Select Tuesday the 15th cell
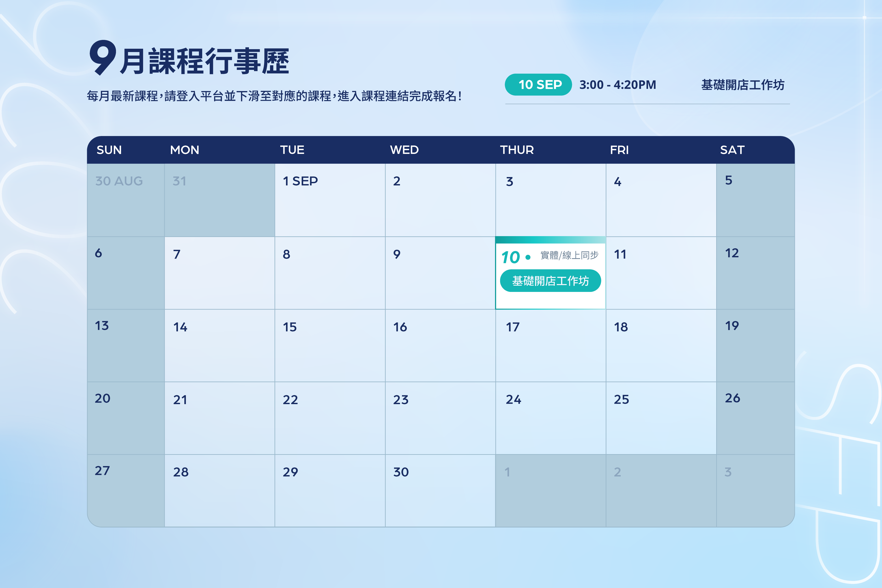 330,346
